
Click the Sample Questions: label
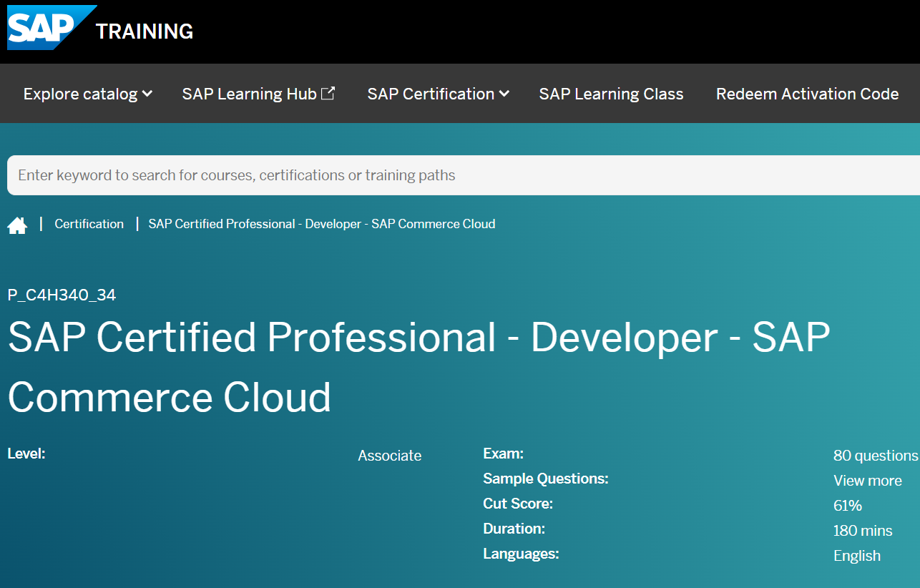coord(545,479)
